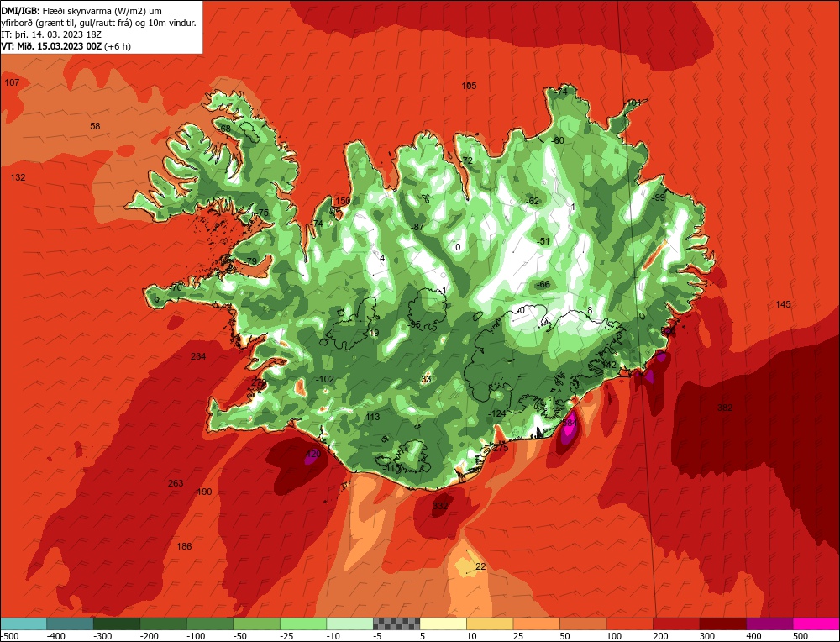Select the darkest green legend swatch after -300
This screenshot has width=840, height=642.
[x=116, y=624]
